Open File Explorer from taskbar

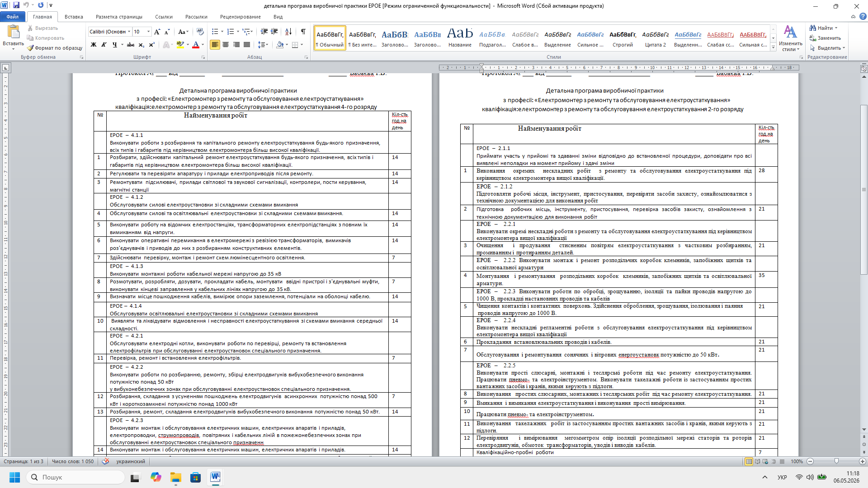pyautogui.click(x=175, y=477)
